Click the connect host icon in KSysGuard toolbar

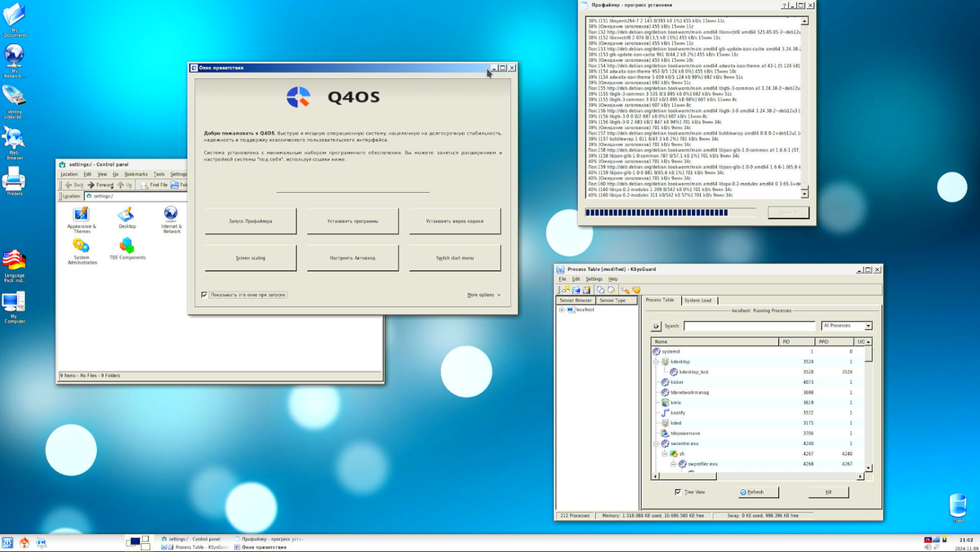[x=566, y=290]
